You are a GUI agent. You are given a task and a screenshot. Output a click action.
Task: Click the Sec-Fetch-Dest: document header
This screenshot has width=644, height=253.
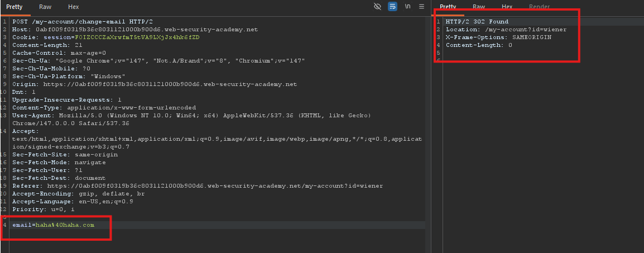tap(59, 178)
